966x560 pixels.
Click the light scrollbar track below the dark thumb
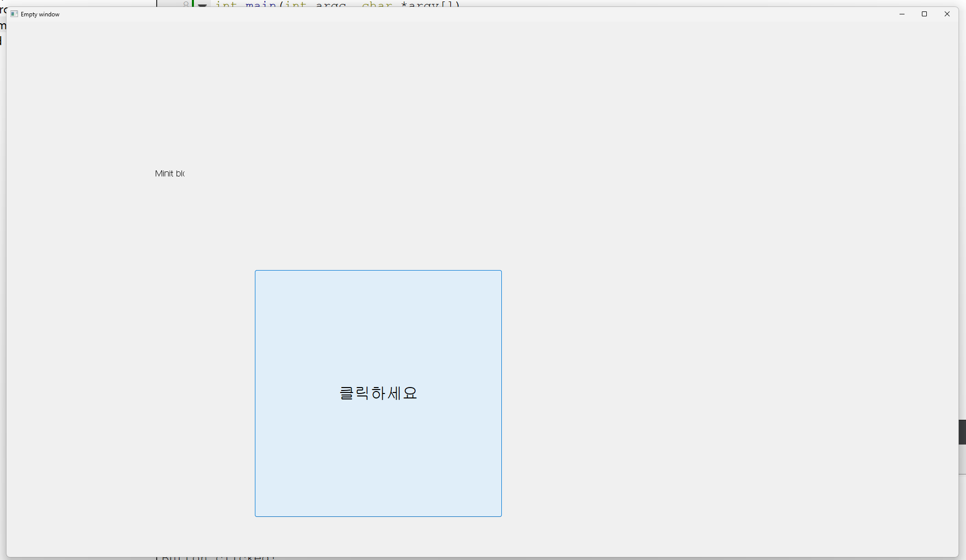pyautogui.click(x=962, y=459)
